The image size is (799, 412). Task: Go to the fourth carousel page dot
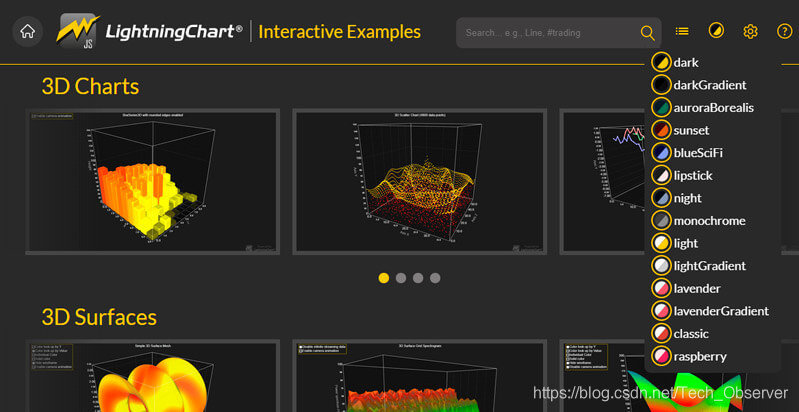(x=435, y=278)
